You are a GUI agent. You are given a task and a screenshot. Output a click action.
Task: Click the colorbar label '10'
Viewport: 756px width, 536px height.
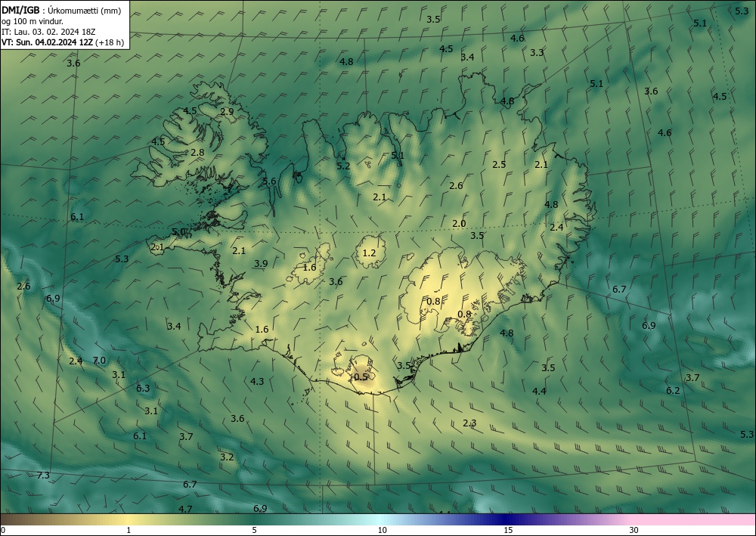pyautogui.click(x=383, y=530)
